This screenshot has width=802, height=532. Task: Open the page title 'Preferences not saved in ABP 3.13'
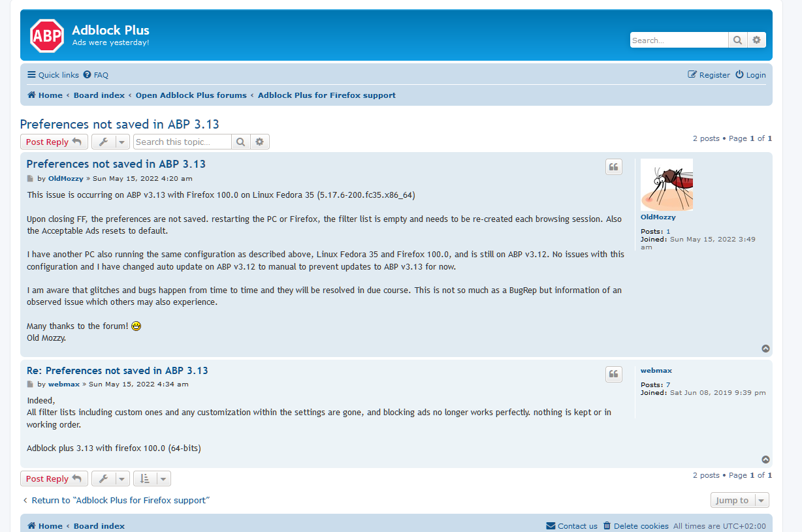(x=120, y=124)
